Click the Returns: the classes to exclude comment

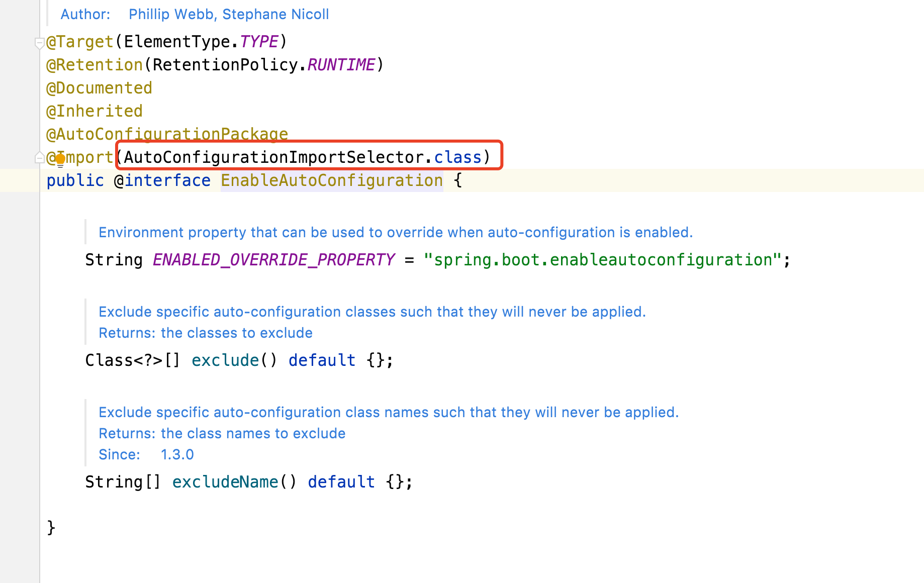[x=206, y=333]
